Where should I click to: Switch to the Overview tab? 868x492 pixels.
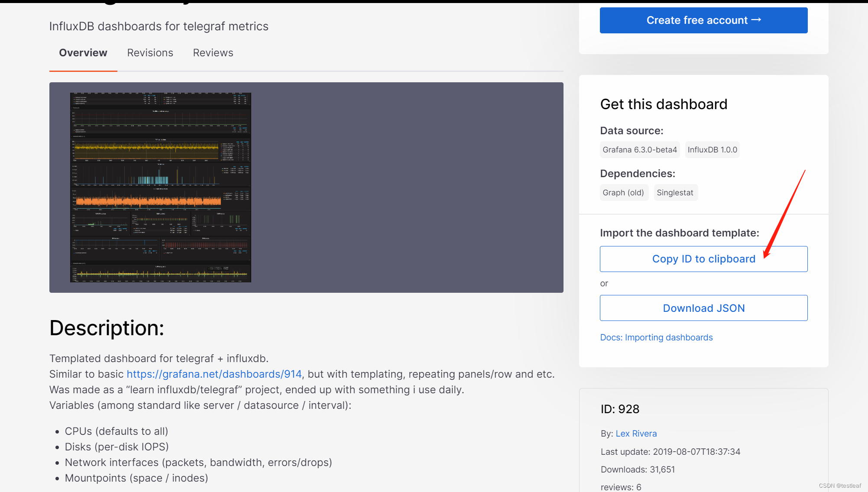tap(83, 53)
